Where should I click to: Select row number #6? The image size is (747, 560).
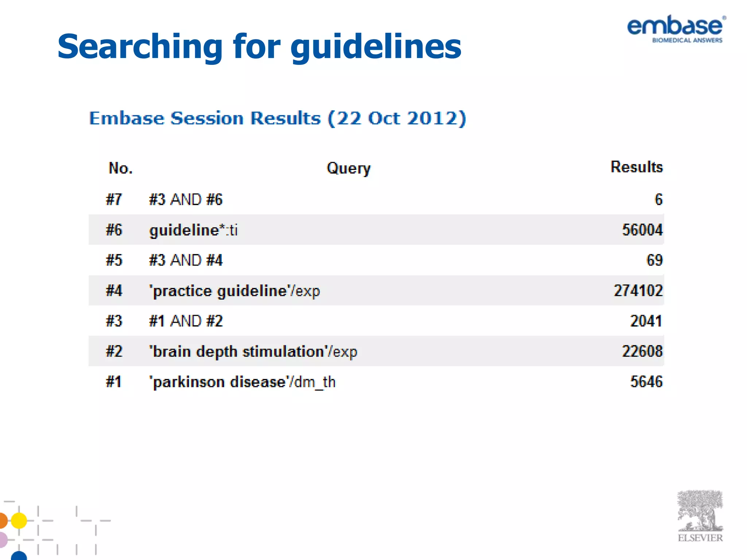tap(114, 230)
